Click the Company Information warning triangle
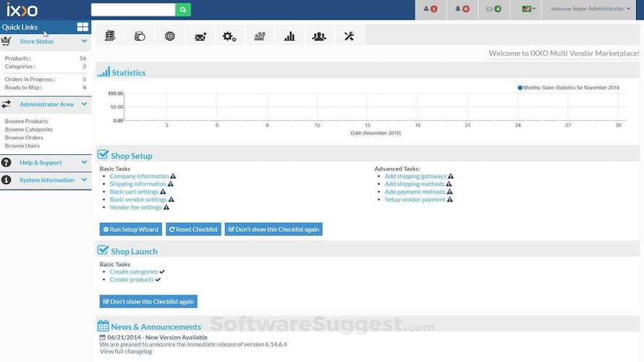 [173, 176]
